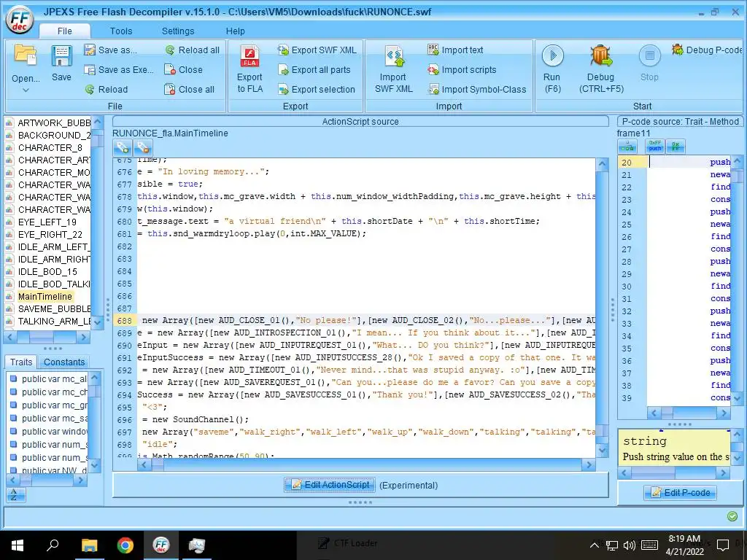Screen dimensions: 747x560
Task: Open the File ribbon tab
Action: (x=65, y=31)
